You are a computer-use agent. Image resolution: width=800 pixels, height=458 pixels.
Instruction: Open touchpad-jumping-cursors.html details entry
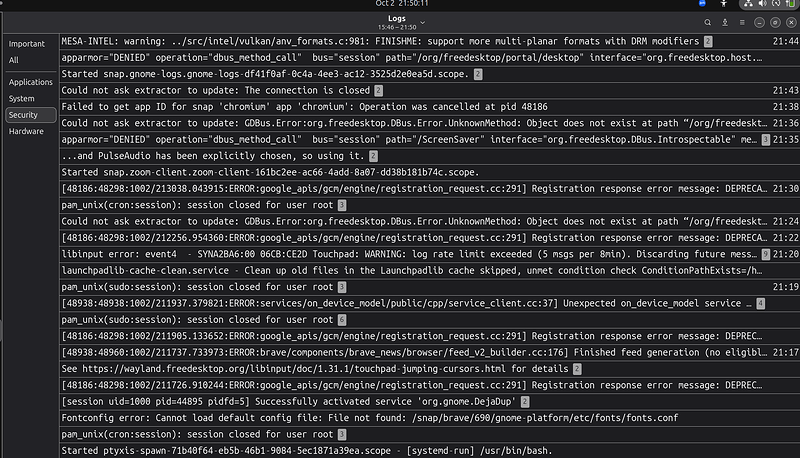[430, 369]
